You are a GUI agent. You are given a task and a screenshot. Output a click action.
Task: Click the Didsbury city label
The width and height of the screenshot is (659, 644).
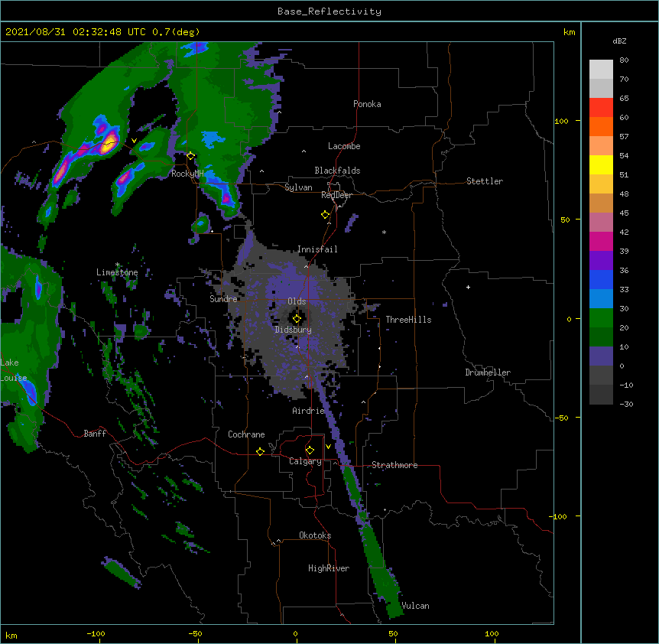coord(294,330)
